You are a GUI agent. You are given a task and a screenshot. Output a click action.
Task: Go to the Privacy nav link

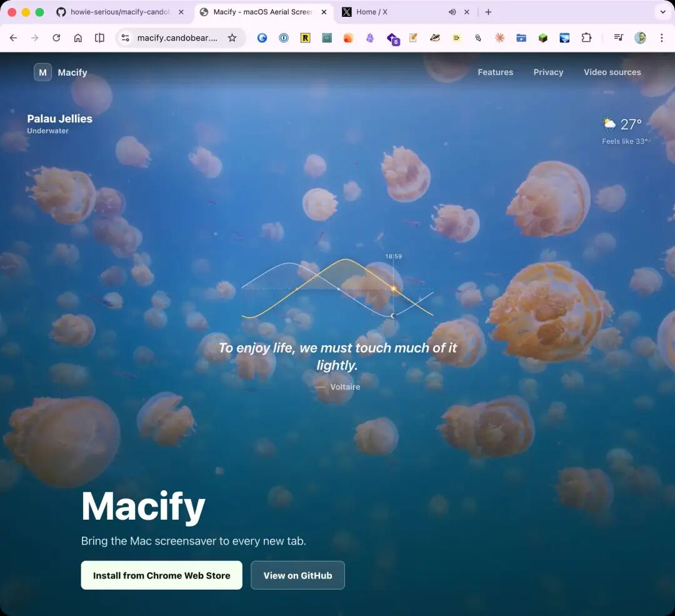coord(549,73)
